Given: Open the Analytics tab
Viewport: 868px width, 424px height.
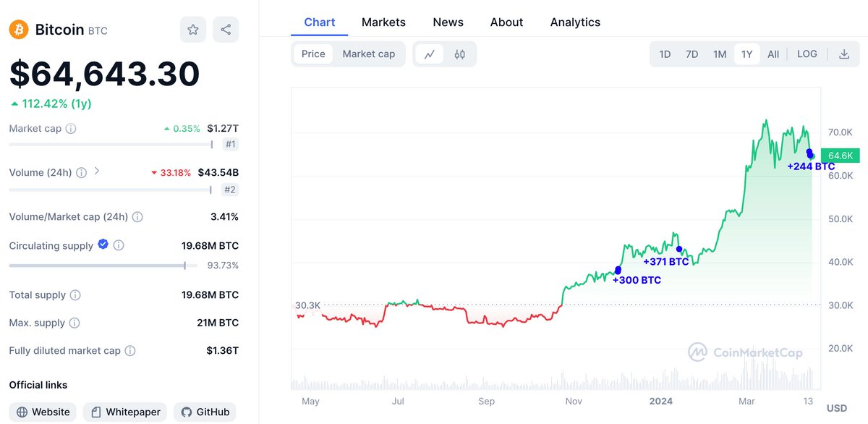Looking at the screenshot, I should pyautogui.click(x=575, y=22).
